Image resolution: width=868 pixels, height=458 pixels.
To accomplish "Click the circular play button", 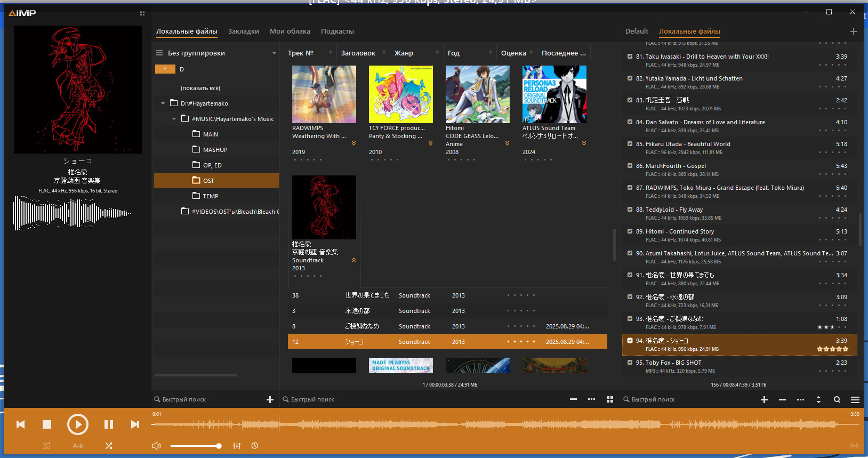I will coord(78,424).
